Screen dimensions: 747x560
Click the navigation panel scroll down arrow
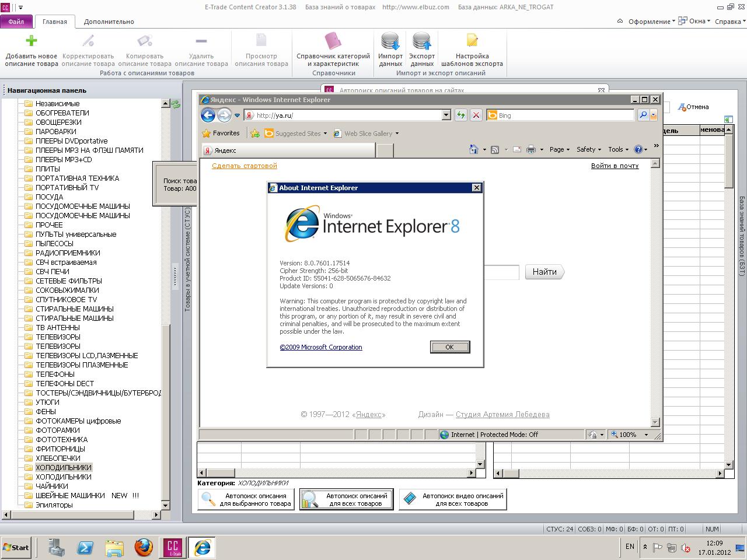pos(165,506)
